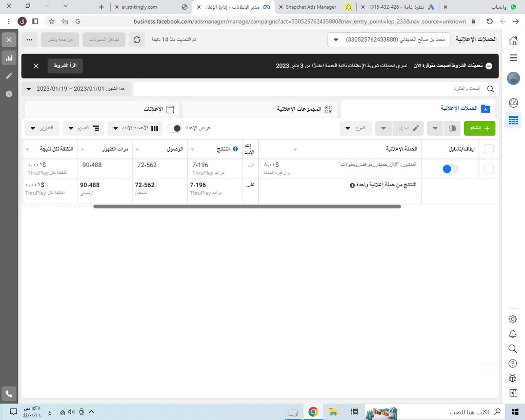Toggle the عرض الإعداد setup view switch
Viewport: 525px width, 420px height.
tap(174, 128)
